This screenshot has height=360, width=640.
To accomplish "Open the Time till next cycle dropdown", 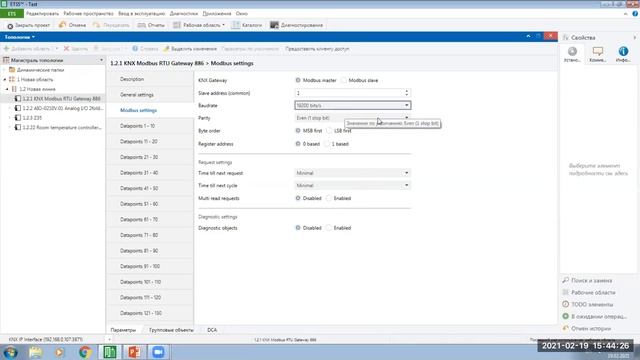I will click(353, 185).
